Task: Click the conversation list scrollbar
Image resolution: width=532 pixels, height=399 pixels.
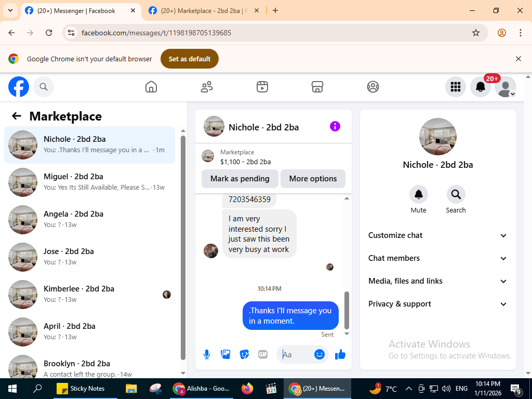Action: click(183, 248)
